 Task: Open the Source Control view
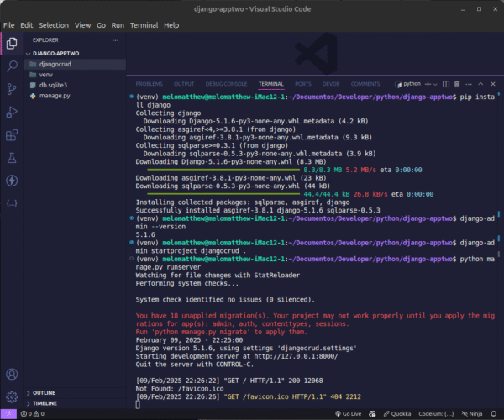12,89
